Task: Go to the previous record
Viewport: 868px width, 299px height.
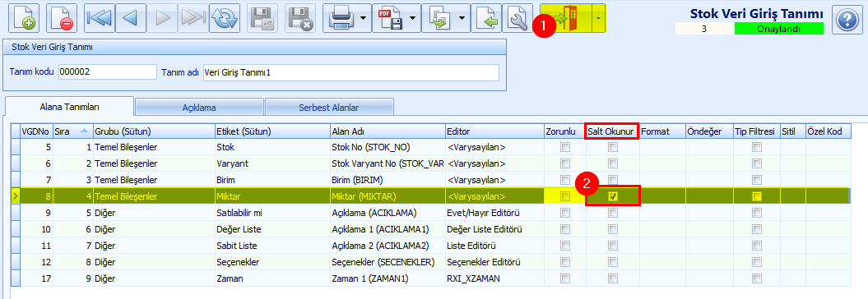Action: pos(130,18)
